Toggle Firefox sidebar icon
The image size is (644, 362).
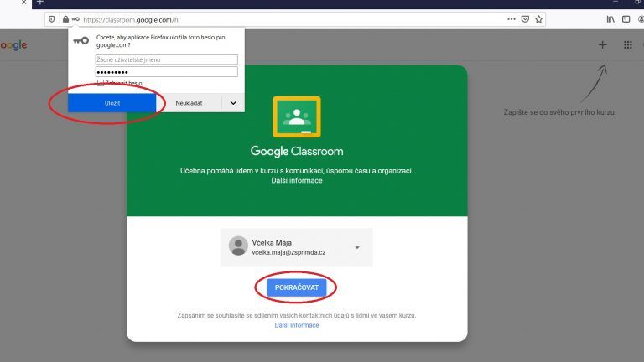click(626, 19)
